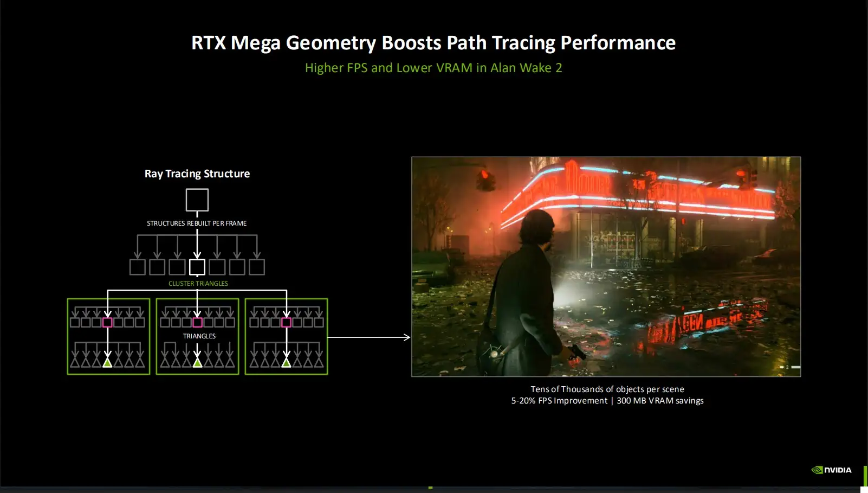868x493 pixels.
Task: Click the 'Ray Tracing Structure' heading
Action: click(197, 174)
